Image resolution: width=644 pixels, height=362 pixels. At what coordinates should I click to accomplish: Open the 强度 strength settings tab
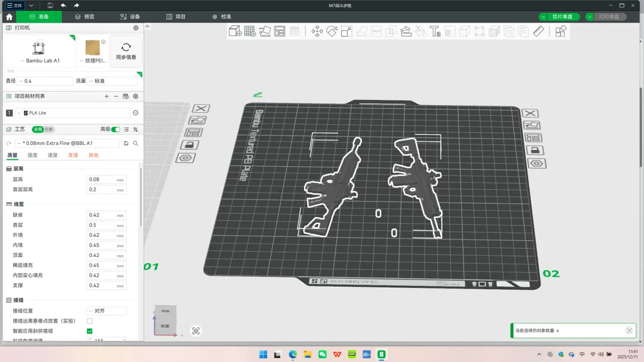coord(32,155)
